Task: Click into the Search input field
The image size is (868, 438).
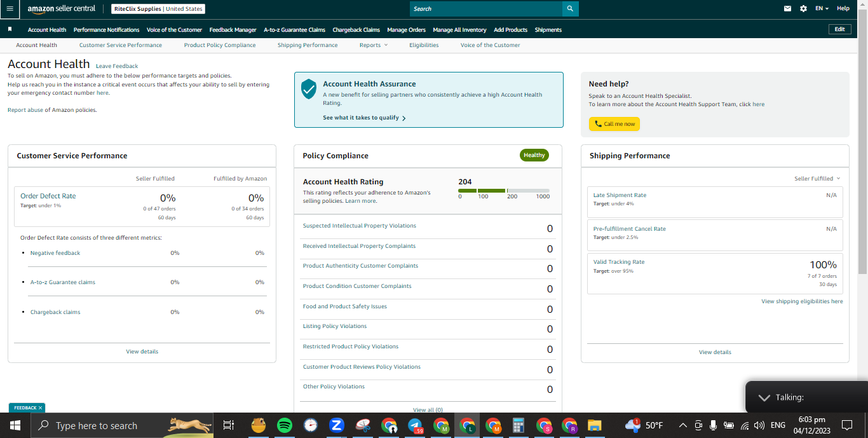Action: click(486, 9)
